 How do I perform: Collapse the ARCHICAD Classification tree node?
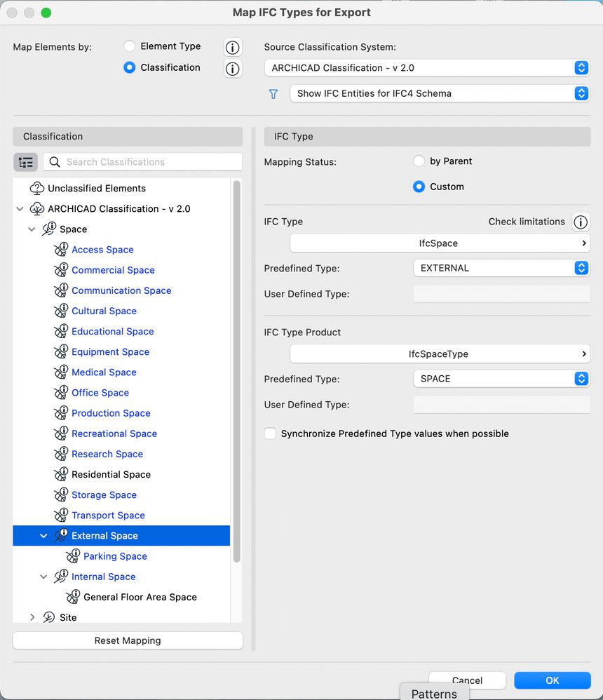[20, 209]
